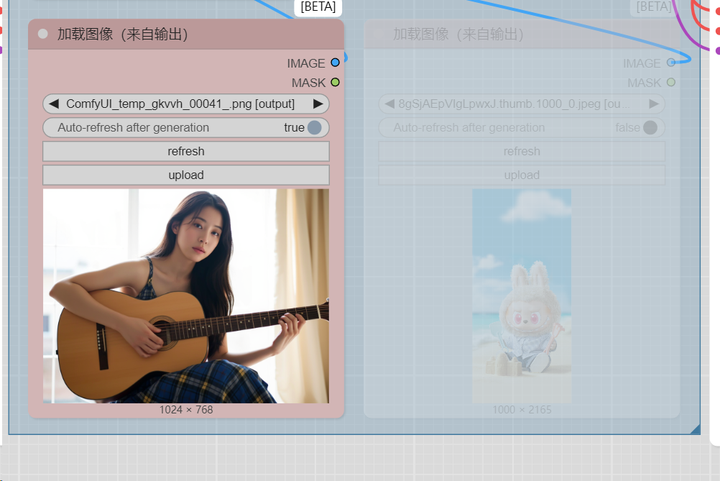Collapse the left node using its gray dot
This screenshot has height=481, width=720.
43,35
